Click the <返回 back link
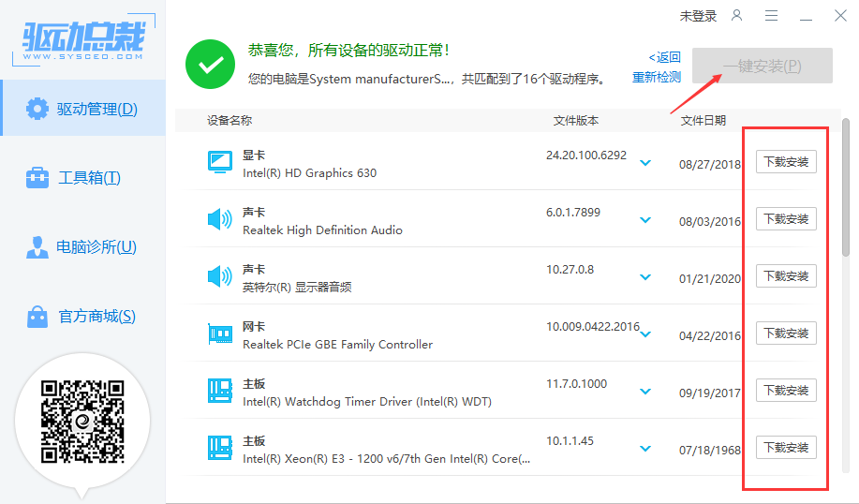This screenshot has width=859, height=504. 665,57
